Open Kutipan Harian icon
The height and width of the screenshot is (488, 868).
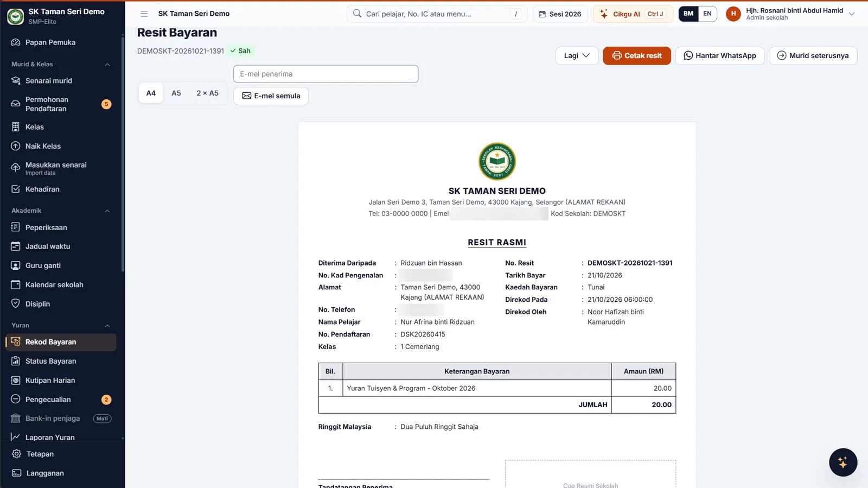click(x=16, y=380)
